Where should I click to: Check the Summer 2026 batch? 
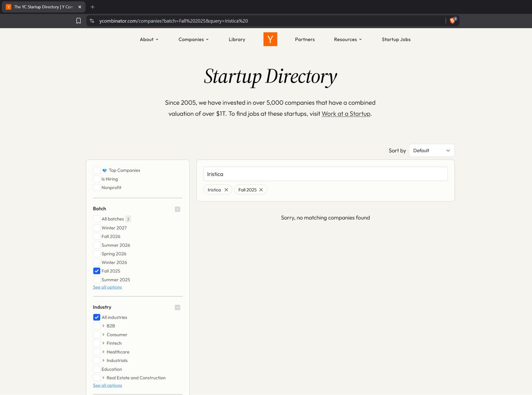coord(97,245)
